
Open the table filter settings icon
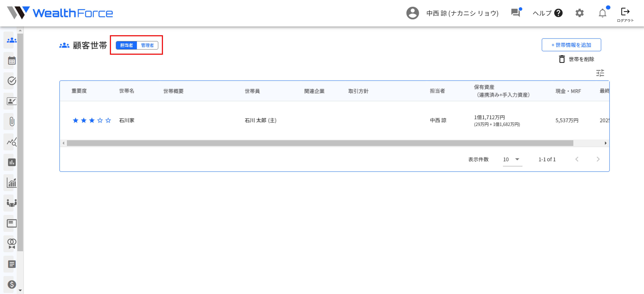tap(600, 73)
